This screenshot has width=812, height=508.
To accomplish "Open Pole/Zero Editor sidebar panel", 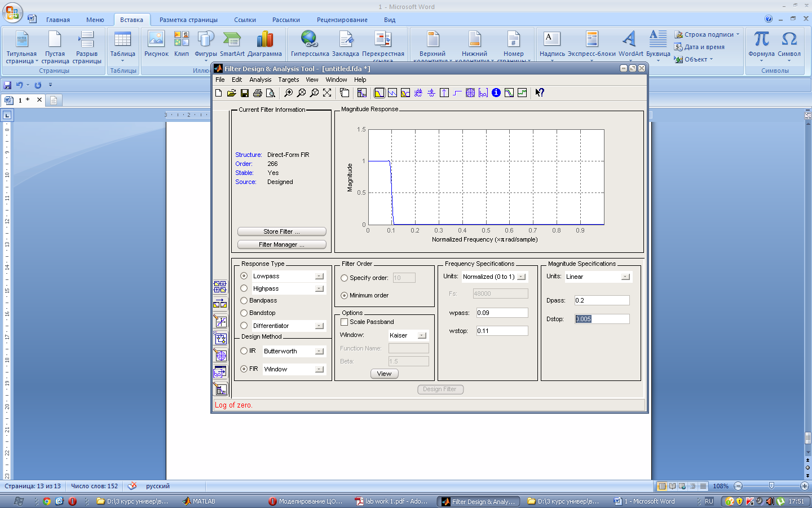I will [220, 355].
